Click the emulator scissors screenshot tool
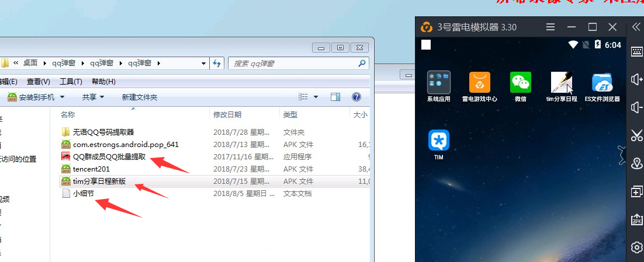The height and width of the screenshot is (262, 644). pos(637,135)
